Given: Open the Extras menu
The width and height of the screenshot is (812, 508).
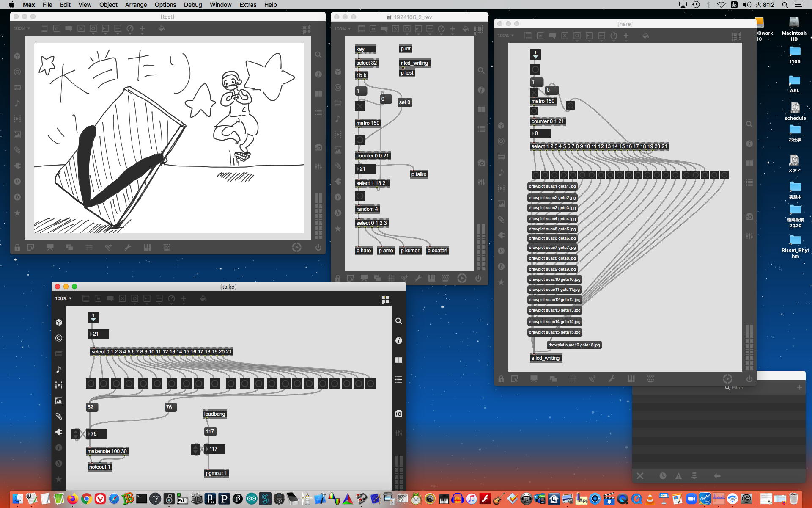Looking at the screenshot, I should click(247, 5).
